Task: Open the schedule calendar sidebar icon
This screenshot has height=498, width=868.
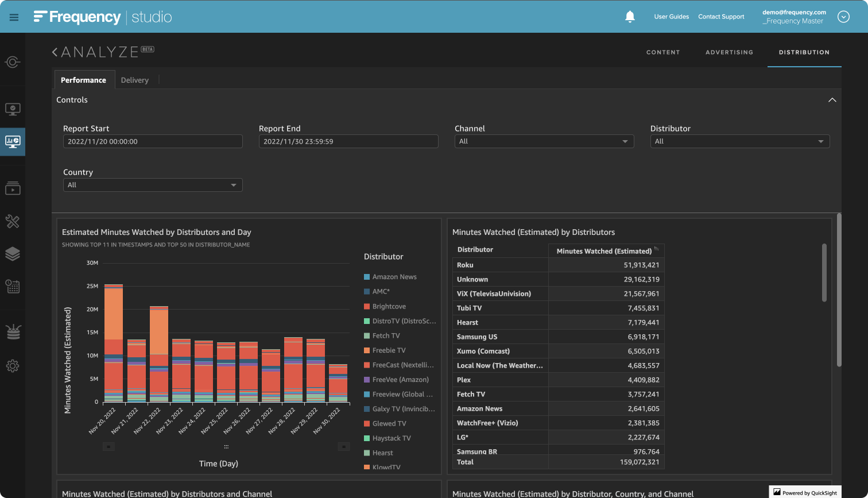Action: point(13,286)
